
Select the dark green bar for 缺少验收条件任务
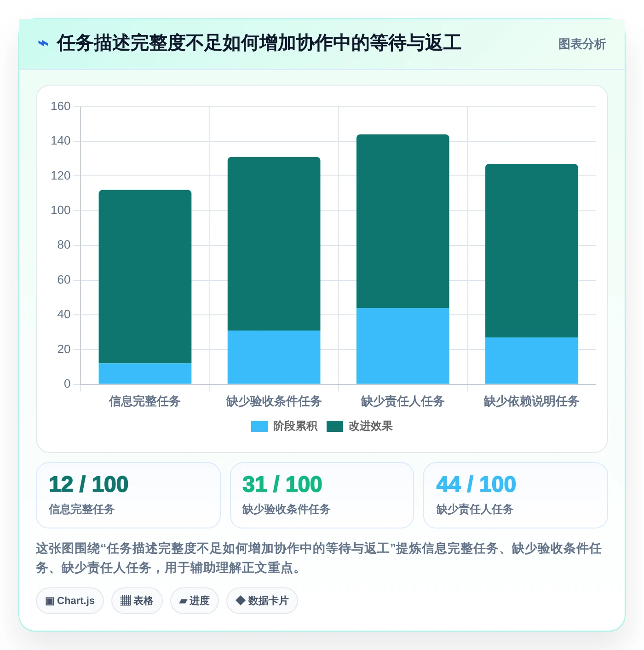pos(274,244)
